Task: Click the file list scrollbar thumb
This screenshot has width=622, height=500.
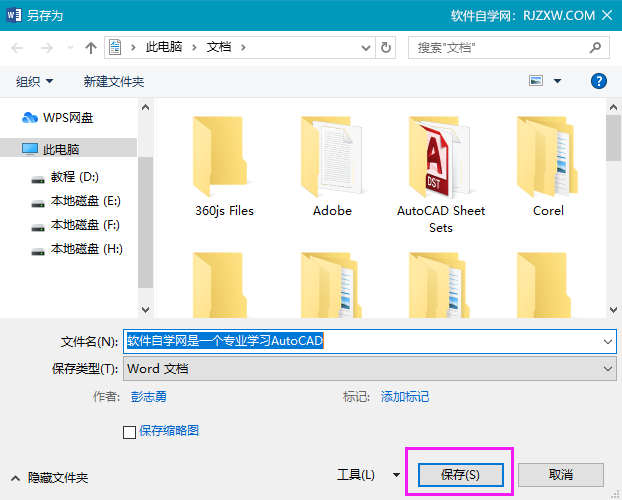Action: click(613, 138)
